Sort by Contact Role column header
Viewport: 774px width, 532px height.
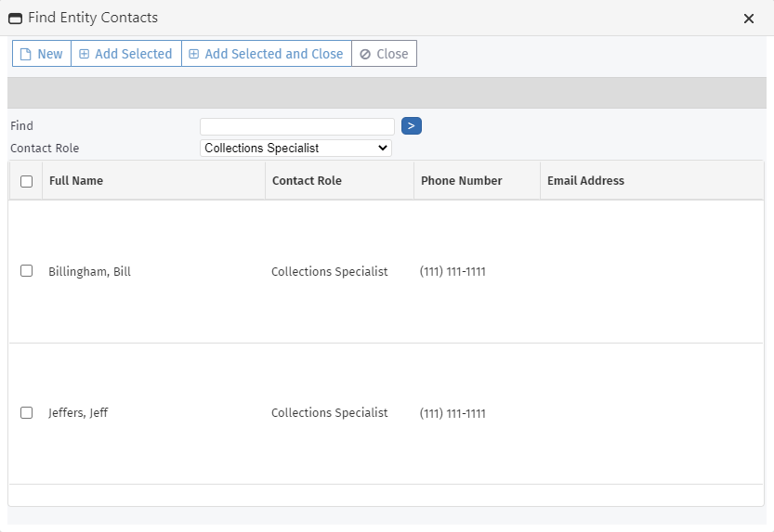click(x=340, y=181)
